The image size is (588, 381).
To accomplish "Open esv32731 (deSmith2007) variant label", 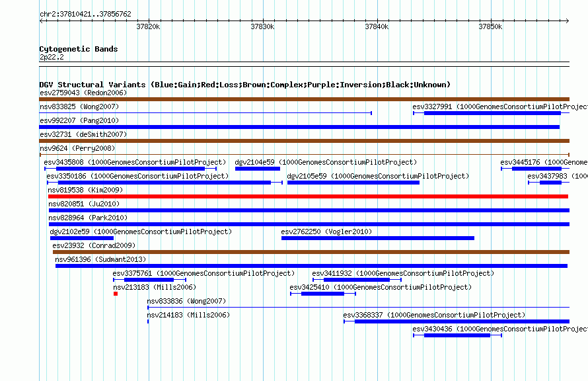I will pos(83,134).
